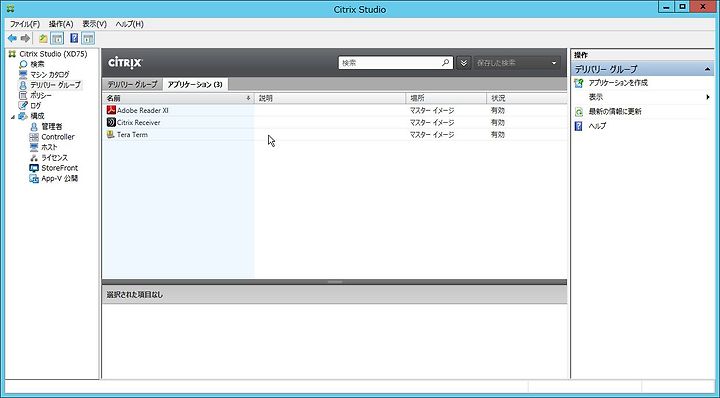Click the Citrix Receiver application icon
720x398 pixels.
click(111, 123)
